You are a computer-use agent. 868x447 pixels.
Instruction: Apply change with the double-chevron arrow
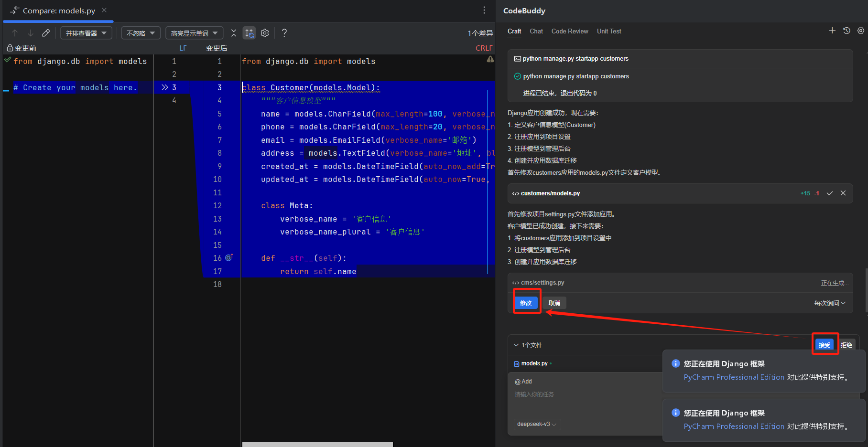pos(165,87)
